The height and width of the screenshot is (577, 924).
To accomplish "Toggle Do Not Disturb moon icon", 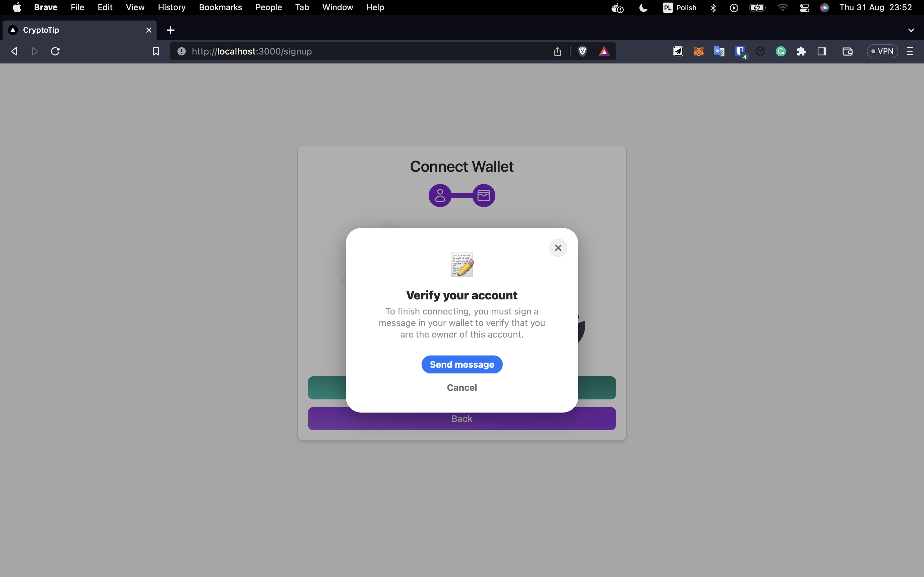I will (x=643, y=8).
